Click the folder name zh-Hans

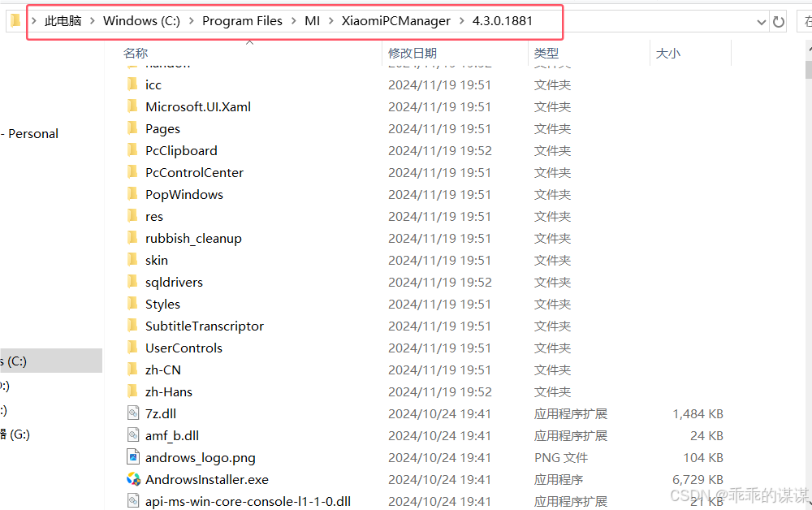point(169,392)
